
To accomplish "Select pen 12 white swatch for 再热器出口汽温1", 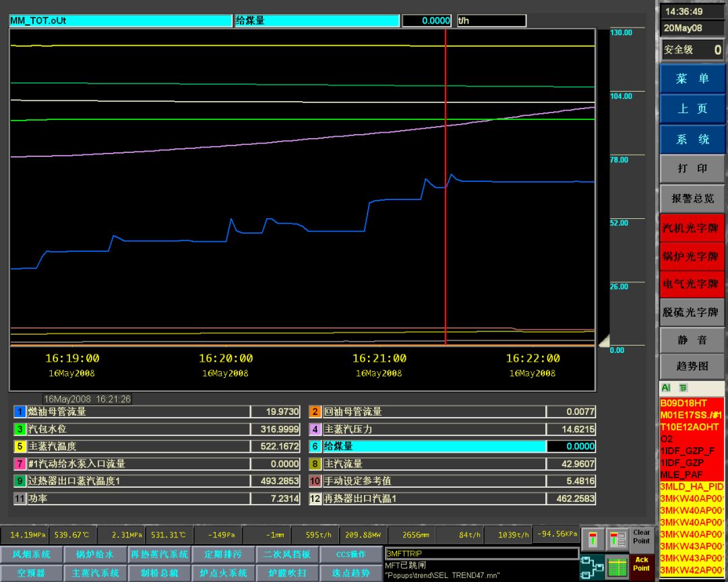I will [315, 499].
